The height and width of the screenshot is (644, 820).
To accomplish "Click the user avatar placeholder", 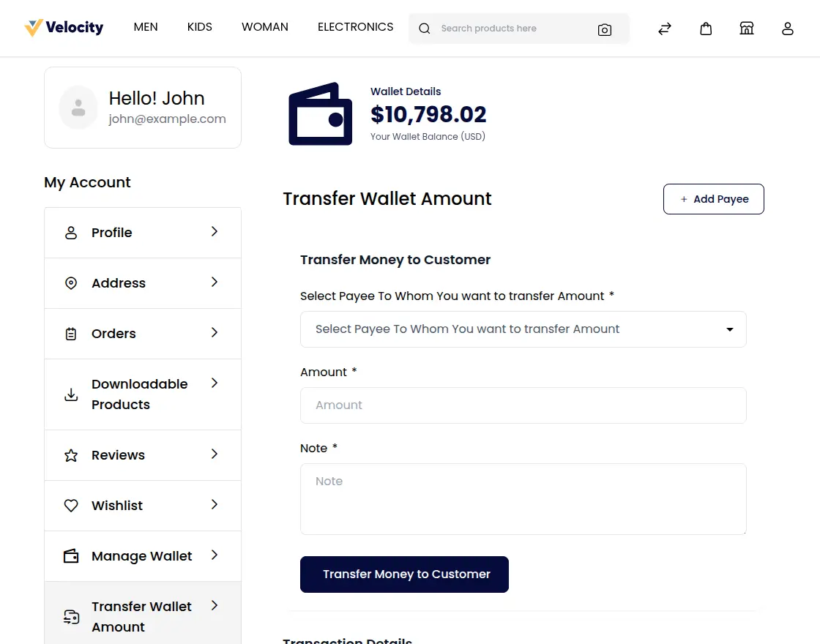I will (x=78, y=108).
